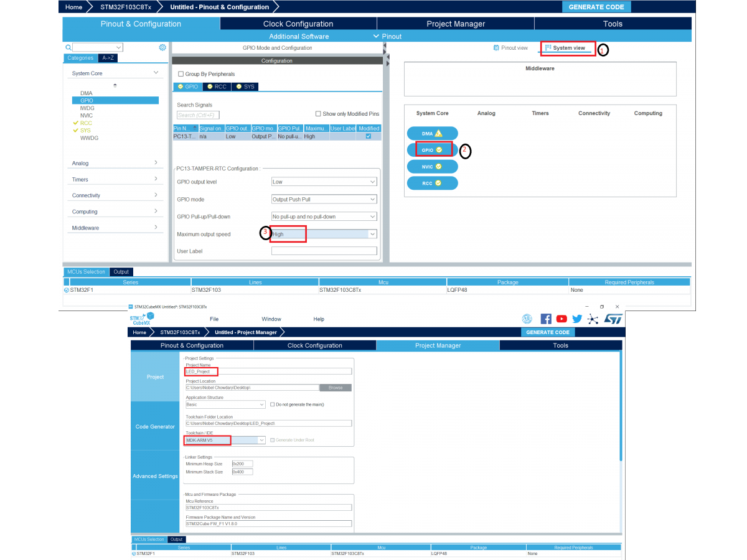Viewport: 747px width, 560px height.
Task: Open the GPIO Pull-up/Pull-down dropdown
Action: (324, 217)
